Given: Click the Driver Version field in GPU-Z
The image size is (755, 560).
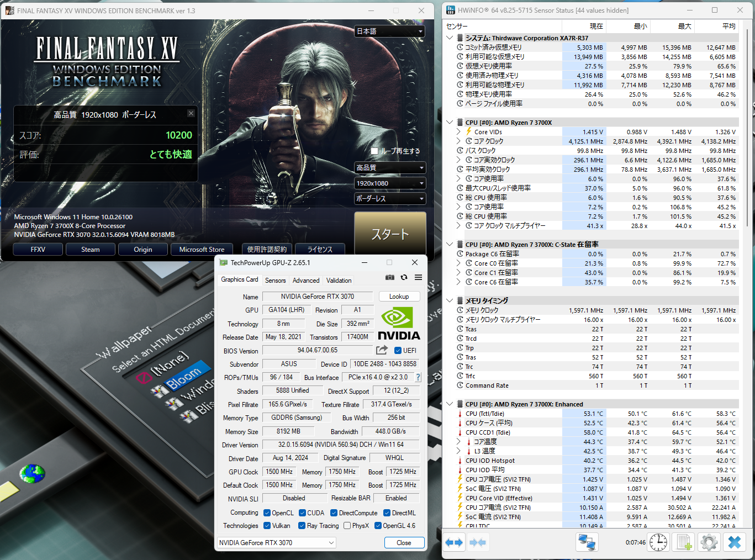Looking at the screenshot, I should pyautogui.click(x=341, y=445).
